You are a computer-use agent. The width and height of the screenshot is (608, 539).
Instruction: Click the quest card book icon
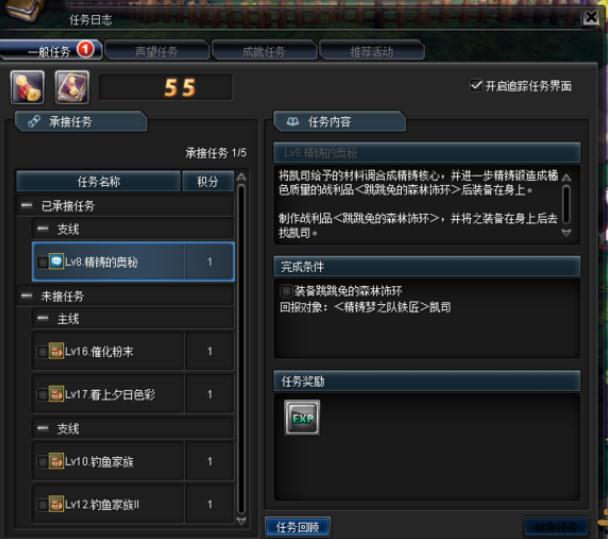pos(72,87)
